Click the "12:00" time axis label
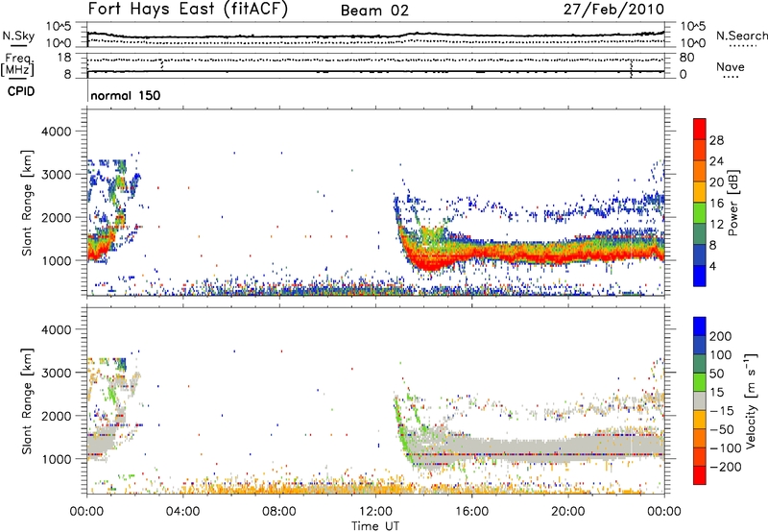Image resolution: width=768 pixels, height=532 pixels. 375,512
